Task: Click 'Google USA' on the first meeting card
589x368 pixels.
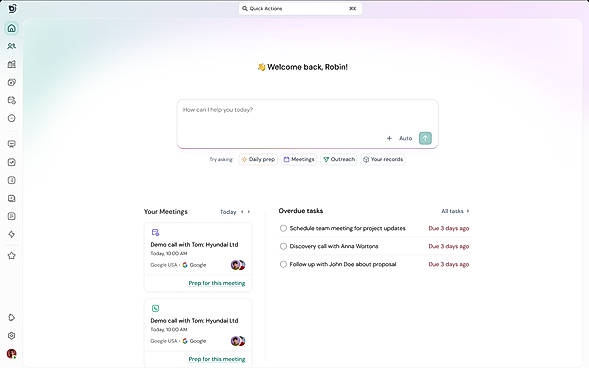Action: (x=163, y=265)
